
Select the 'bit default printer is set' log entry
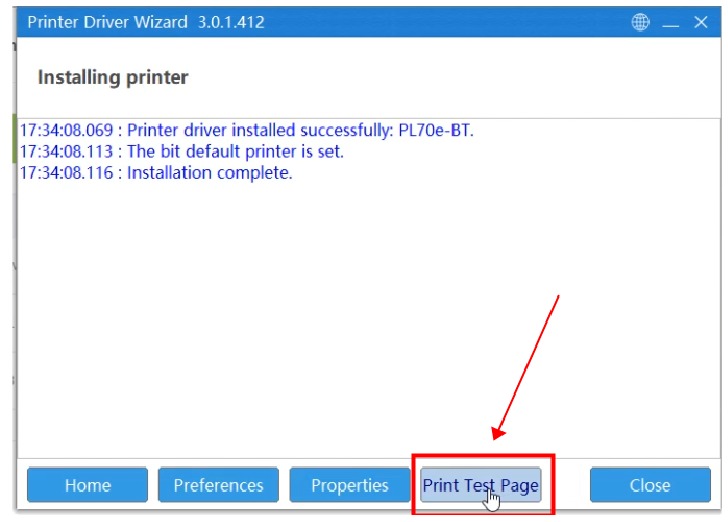pyautogui.click(x=235, y=151)
